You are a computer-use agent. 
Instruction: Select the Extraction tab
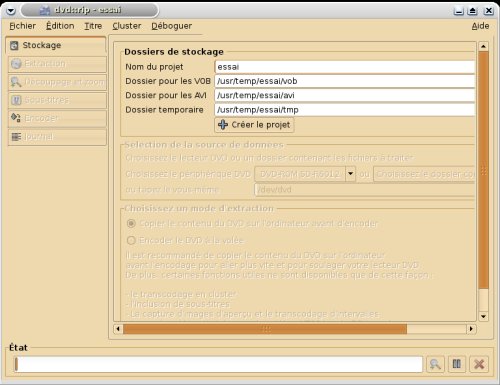[x=57, y=64]
